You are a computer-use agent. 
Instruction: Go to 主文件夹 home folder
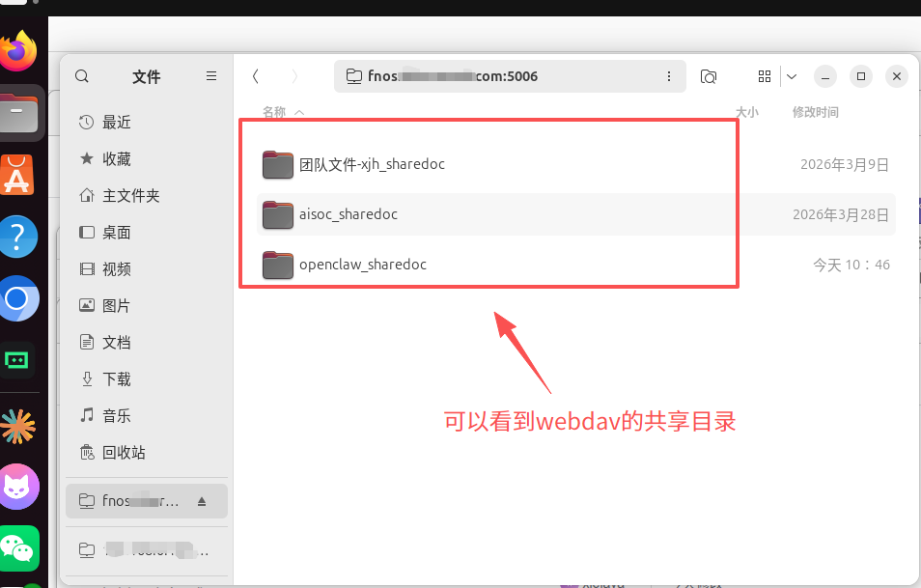tap(146, 196)
